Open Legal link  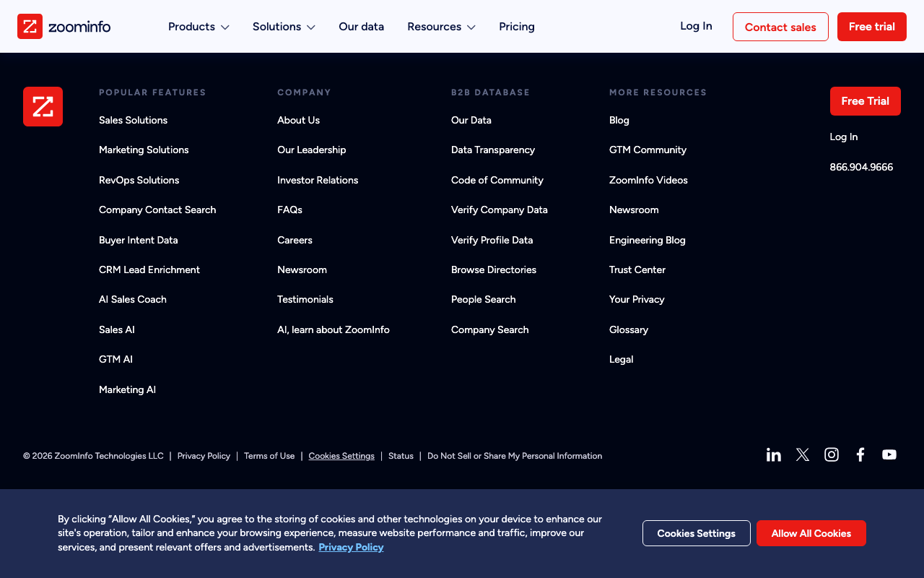622,359
